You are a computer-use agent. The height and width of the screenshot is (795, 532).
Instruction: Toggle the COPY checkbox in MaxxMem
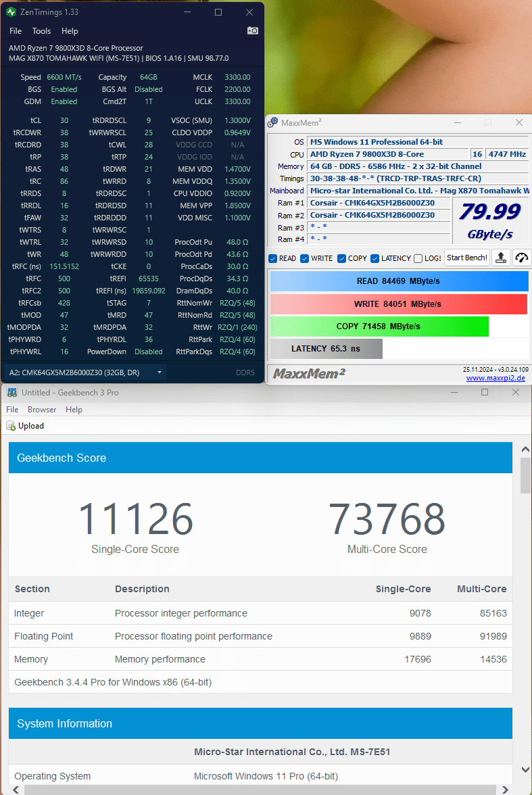click(x=342, y=258)
